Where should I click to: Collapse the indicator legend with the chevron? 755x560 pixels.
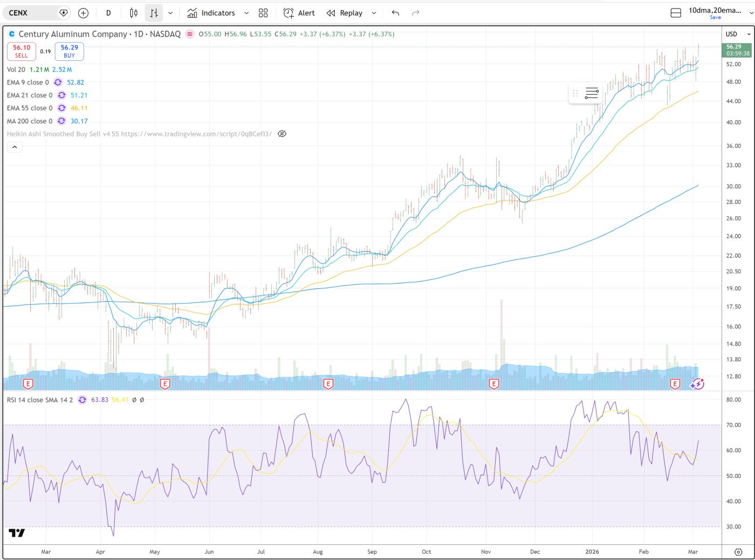pos(15,147)
